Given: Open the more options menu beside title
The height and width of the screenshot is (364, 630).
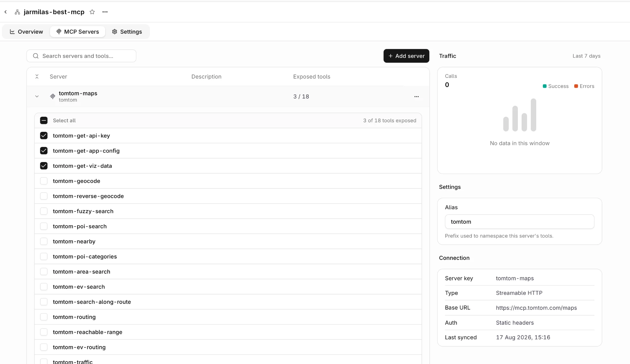Looking at the screenshot, I should pyautogui.click(x=105, y=12).
